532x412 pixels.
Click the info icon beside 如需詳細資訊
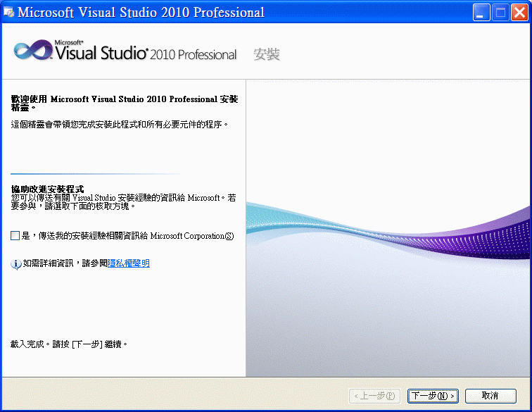16,264
